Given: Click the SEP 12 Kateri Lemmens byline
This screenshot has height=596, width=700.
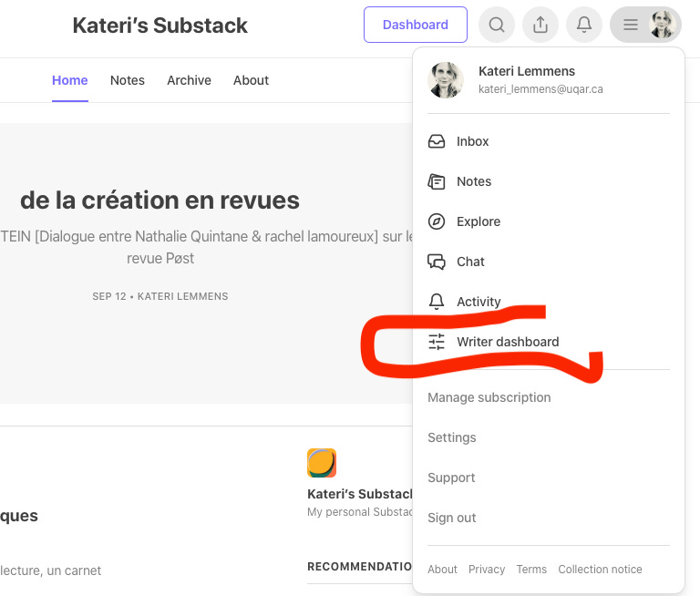Looking at the screenshot, I should pos(160,296).
